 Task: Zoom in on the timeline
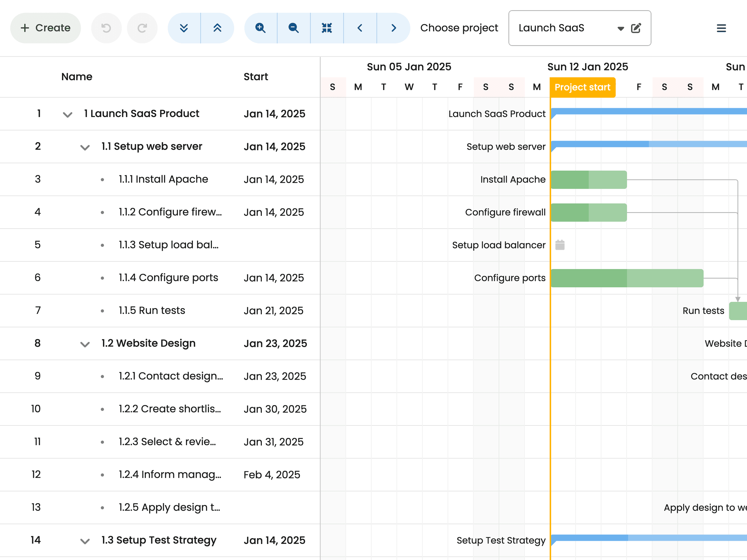[x=260, y=28]
